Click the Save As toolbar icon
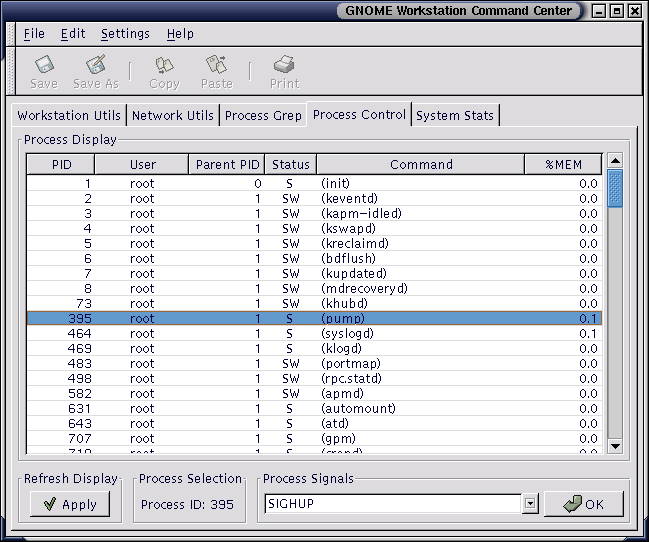The height and width of the screenshot is (542, 649). (x=96, y=72)
